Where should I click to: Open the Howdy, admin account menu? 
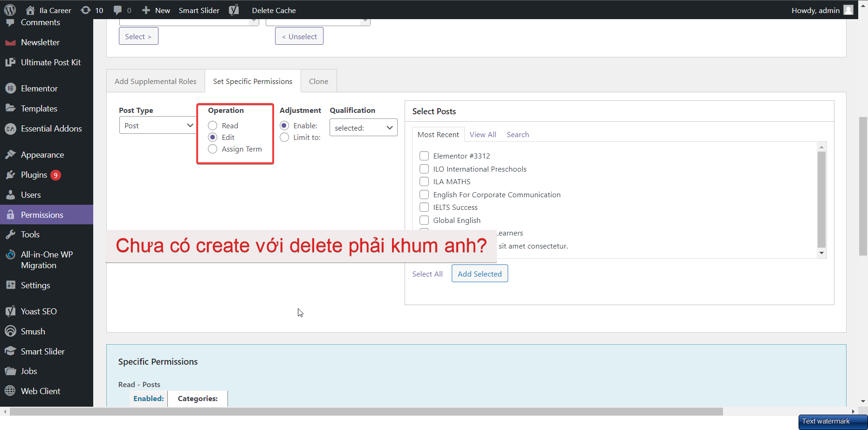pyautogui.click(x=822, y=10)
